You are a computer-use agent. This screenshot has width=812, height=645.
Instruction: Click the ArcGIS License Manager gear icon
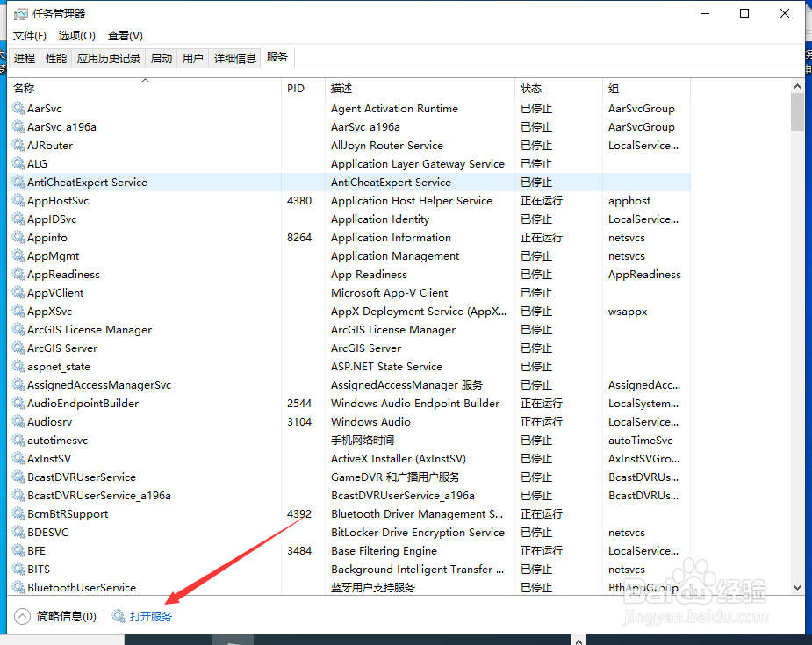18,329
